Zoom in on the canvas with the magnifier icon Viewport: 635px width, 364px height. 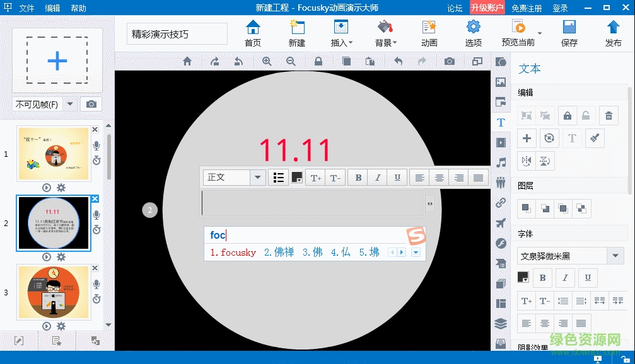click(x=267, y=61)
